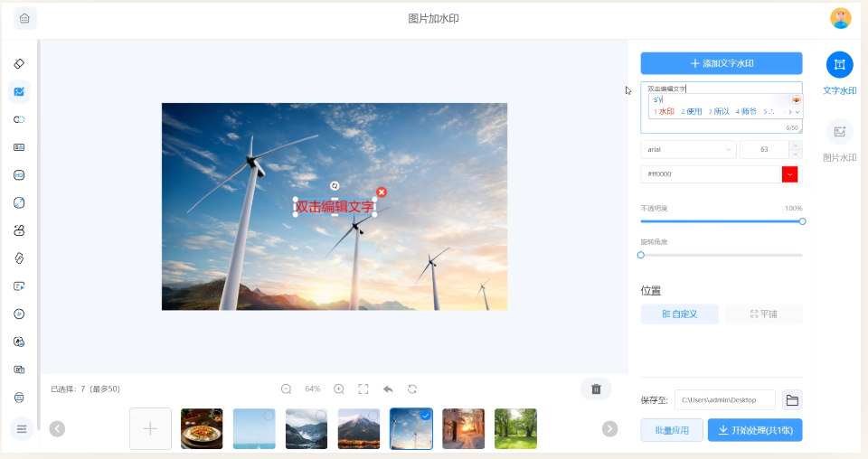Screen dimensions: 868x459
Task: Pick IME candidate 1 水印
Action: (x=664, y=112)
